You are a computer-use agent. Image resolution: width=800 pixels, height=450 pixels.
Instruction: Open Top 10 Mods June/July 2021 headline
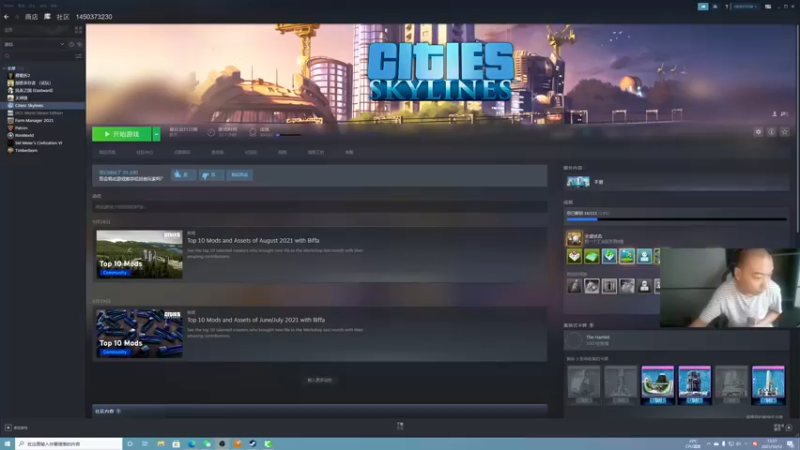[x=256, y=320]
